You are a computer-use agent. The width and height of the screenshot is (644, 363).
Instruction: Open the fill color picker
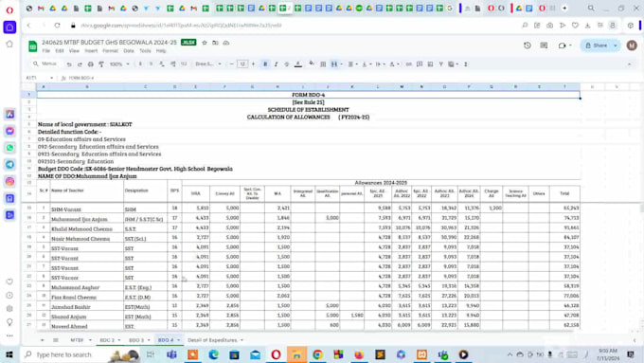312,64
